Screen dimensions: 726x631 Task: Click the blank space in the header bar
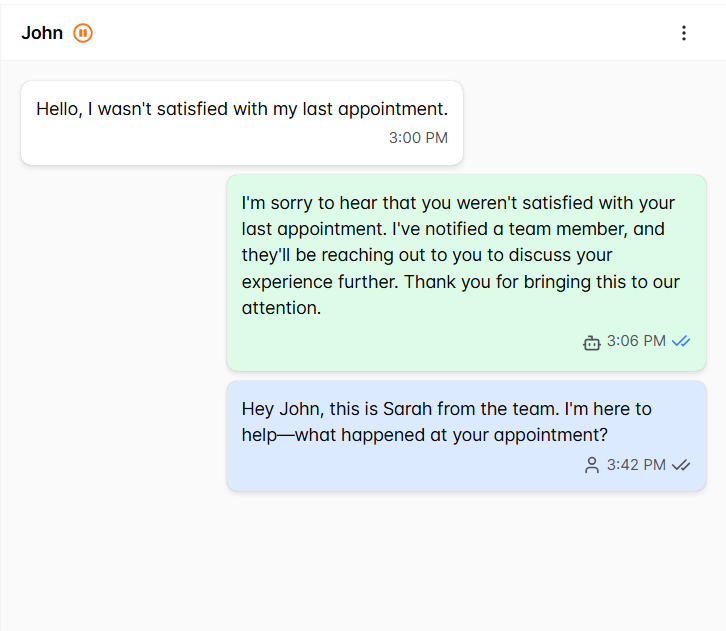pos(380,33)
